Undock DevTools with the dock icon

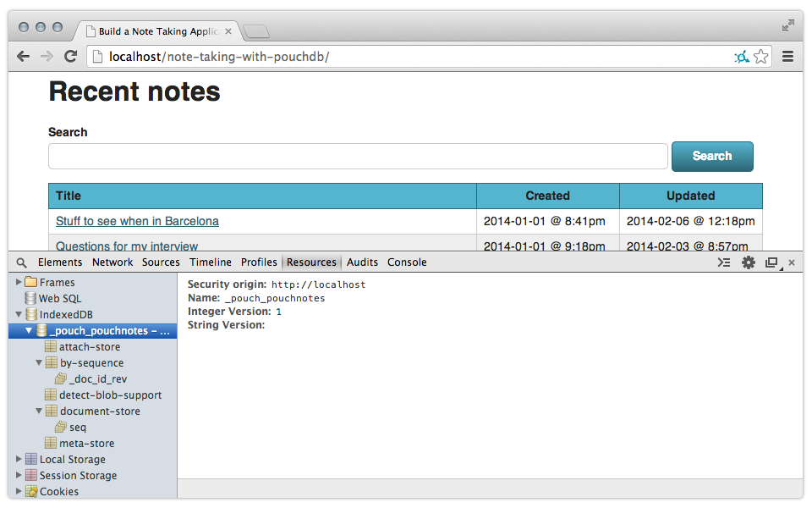[x=772, y=262]
